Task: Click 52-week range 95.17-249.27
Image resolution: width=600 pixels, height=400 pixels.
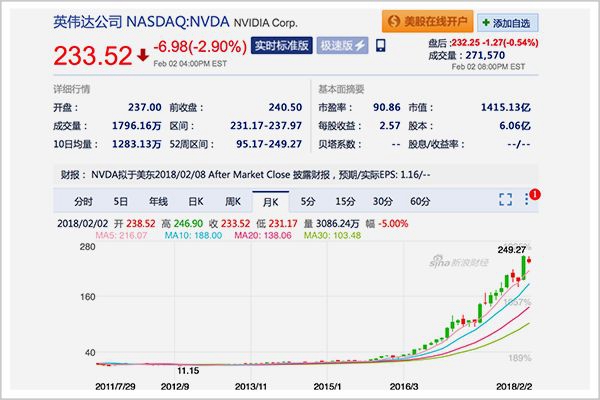Action: click(x=269, y=144)
